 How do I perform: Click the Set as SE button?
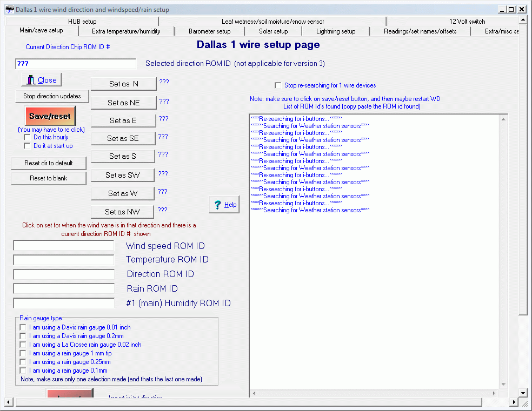coord(123,138)
